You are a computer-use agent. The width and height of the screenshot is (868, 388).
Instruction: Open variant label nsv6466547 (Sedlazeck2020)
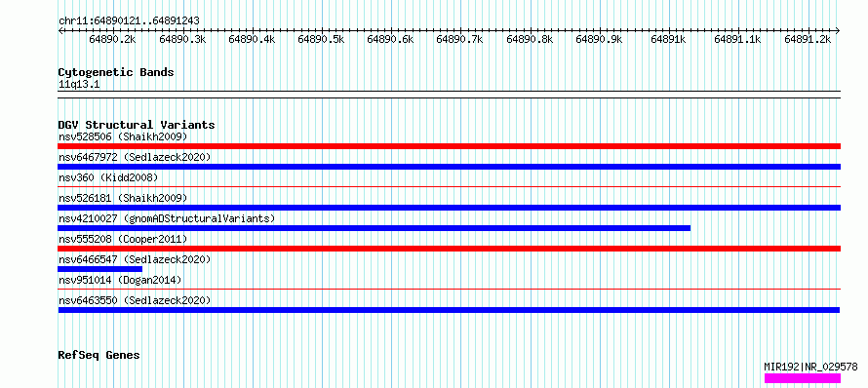tap(135, 259)
